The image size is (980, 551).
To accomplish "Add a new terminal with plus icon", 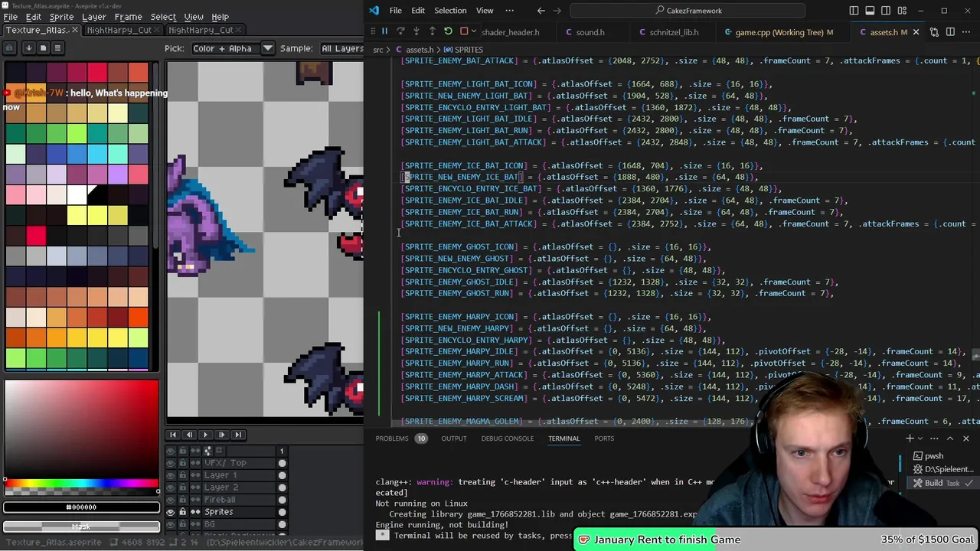I will [910, 439].
